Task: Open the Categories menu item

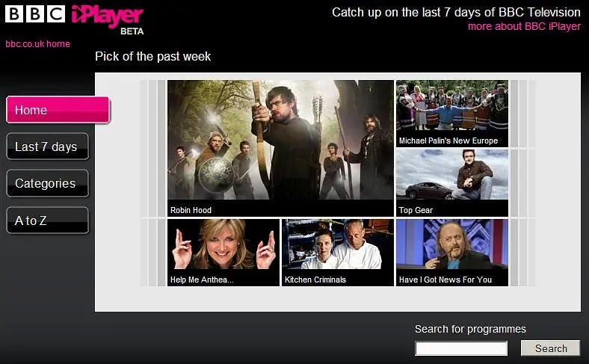Action: click(x=47, y=183)
